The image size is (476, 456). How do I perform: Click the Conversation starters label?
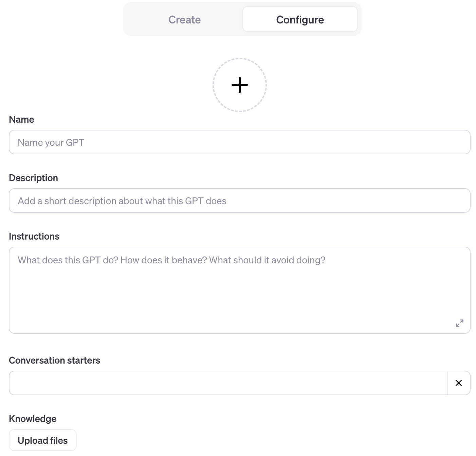(54, 361)
